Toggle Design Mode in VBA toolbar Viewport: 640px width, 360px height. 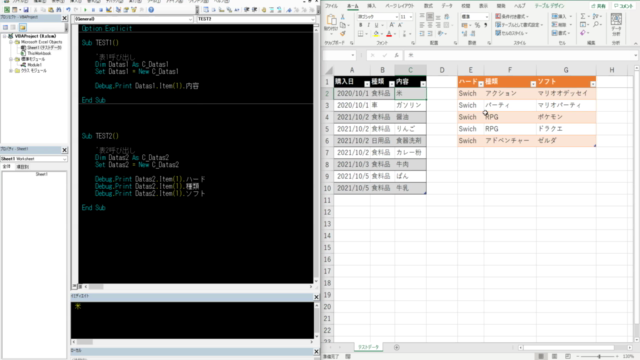109,9
